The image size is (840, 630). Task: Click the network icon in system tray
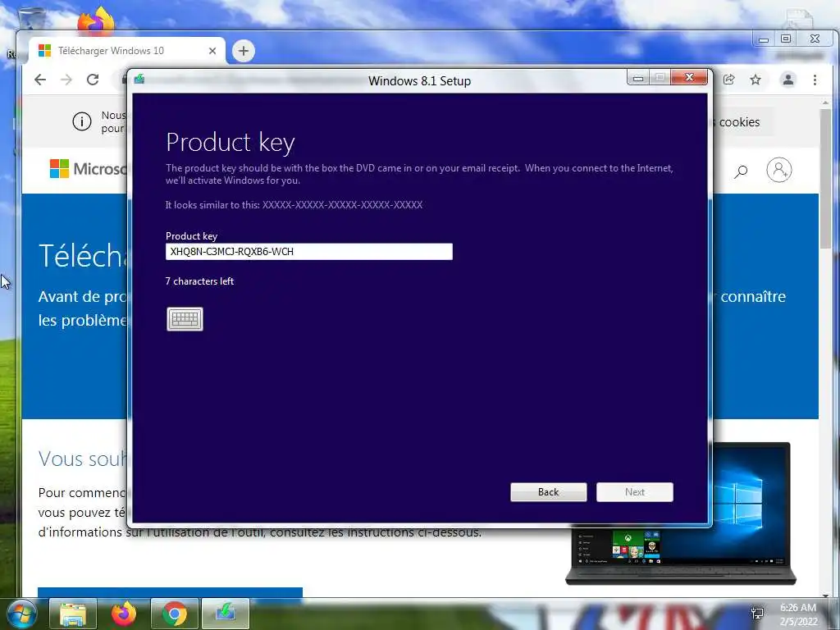(757, 614)
